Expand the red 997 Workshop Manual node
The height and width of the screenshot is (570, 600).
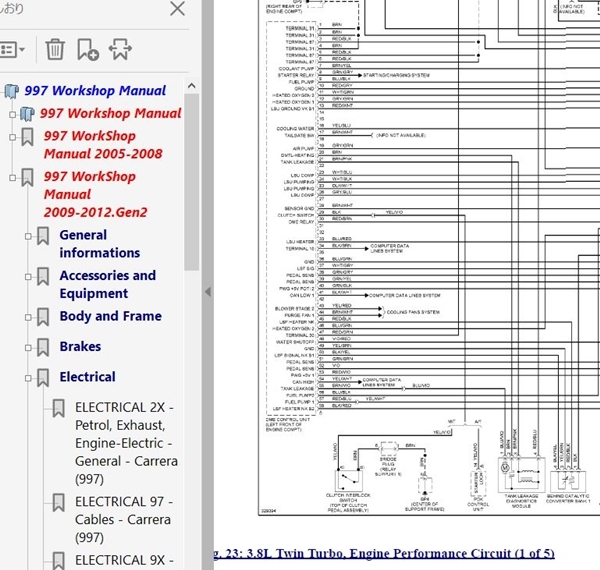(13, 114)
